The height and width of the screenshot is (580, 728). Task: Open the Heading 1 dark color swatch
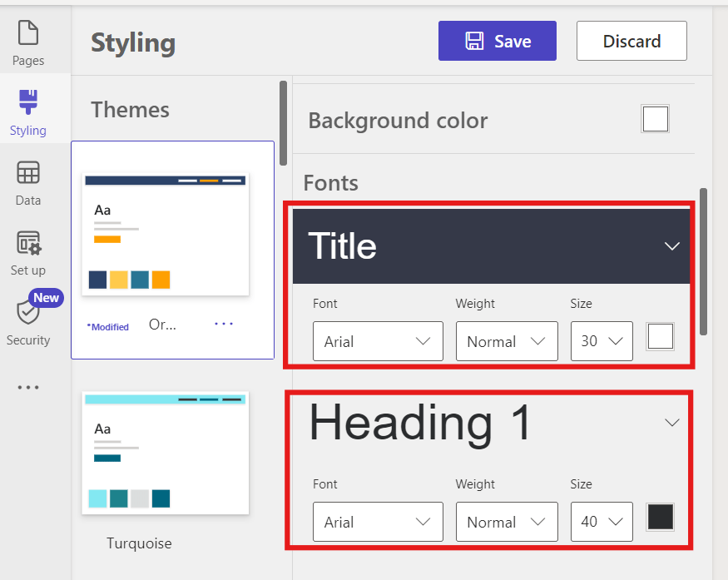point(660,517)
